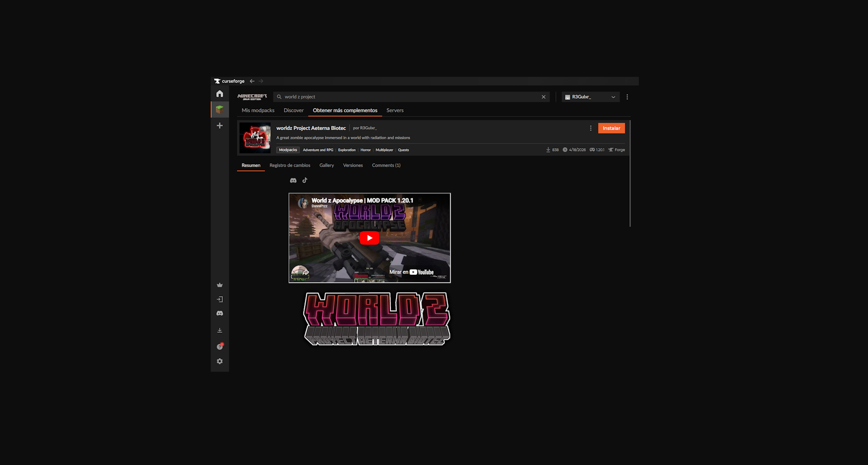
Task: Open the Quests category link
Action: pos(404,150)
